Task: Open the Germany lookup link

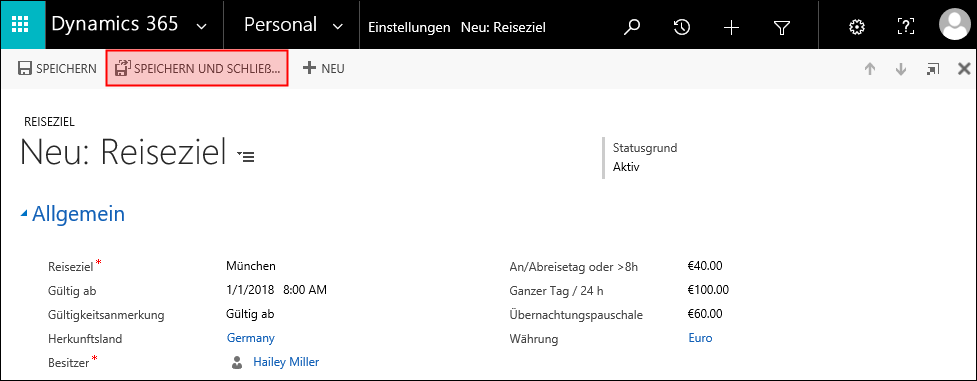Action: pyautogui.click(x=250, y=338)
